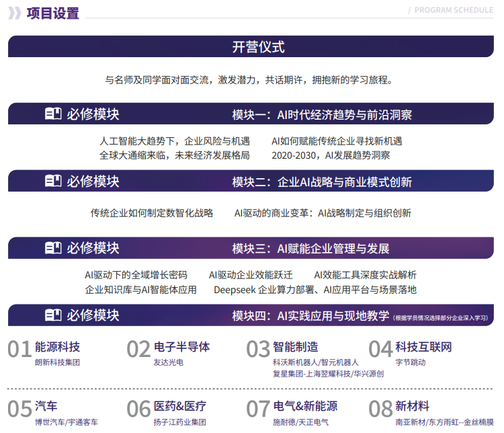This screenshot has width=504, height=433.
Task: Click the 智能制造 heading
Action: coord(296,347)
